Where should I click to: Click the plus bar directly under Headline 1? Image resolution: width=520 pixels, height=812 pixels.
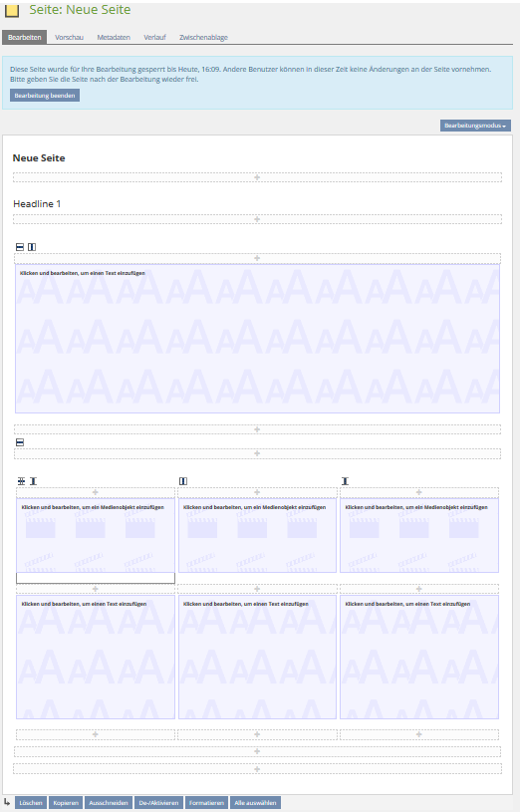tap(257, 219)
